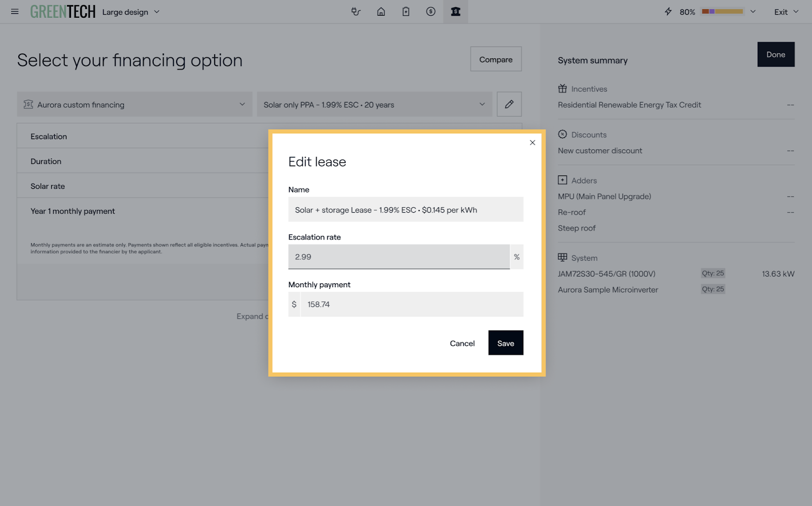This screenshot has height=506, width=812.
Task: Close the Edit lease dialog
Action: tap(532, 143)
